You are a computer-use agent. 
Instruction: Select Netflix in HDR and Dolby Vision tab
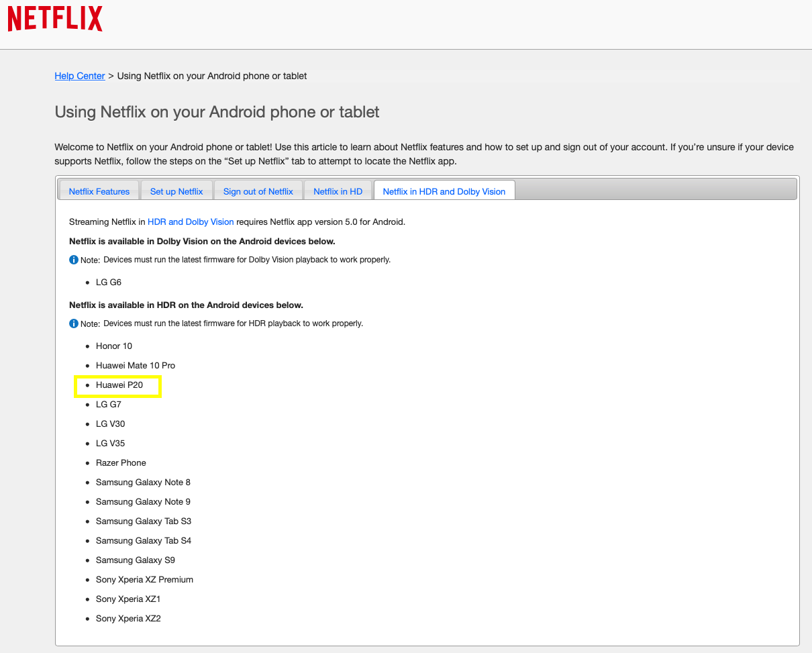[x=444, y=191]
